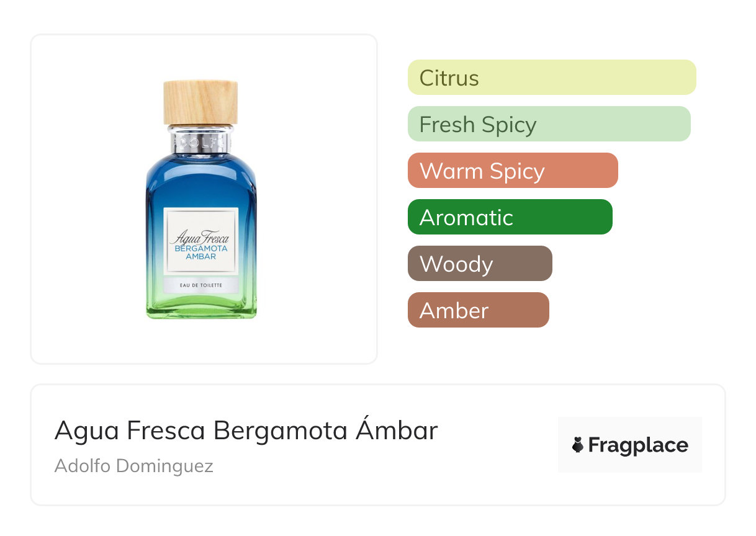Select the Fresh Spicy accord bar

pyautogui.click(x=549, y=124)
